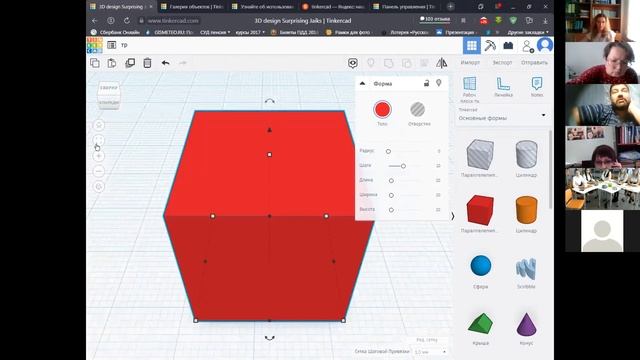
Task: Switch to the Tinkercad Yandex search tab
Action: (333, 7)
